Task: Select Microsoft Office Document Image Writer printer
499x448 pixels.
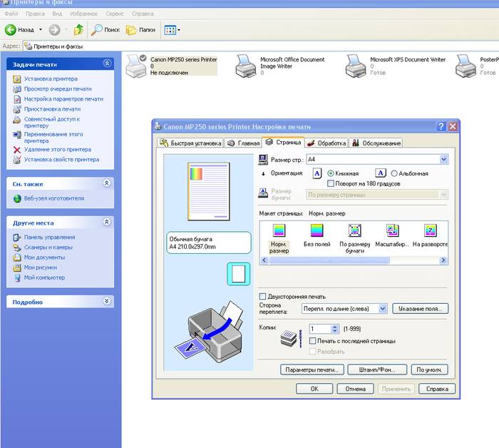Action: tap(247, 66)
